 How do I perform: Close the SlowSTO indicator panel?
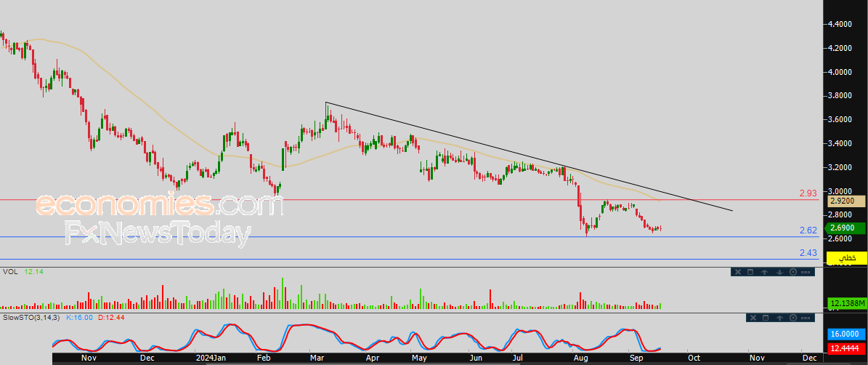(753, 318)
